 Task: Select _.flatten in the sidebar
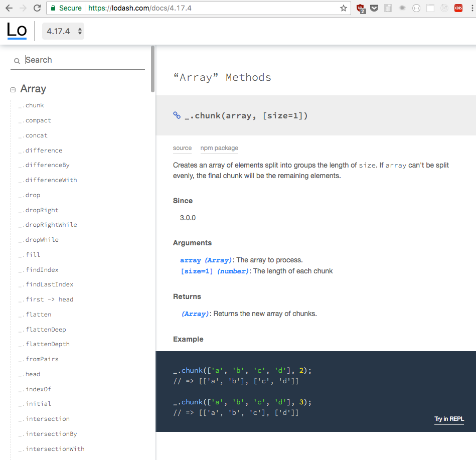(35, 315)
